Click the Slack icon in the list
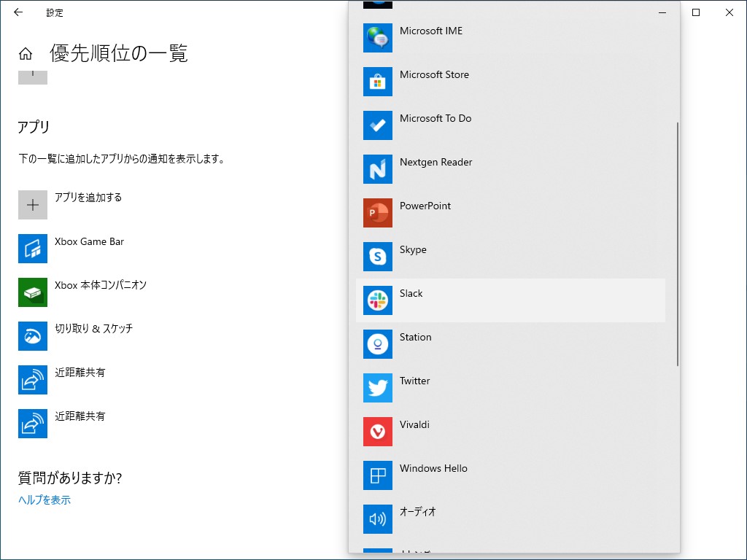Screen dimensions: 747x560 click(377, 300)
